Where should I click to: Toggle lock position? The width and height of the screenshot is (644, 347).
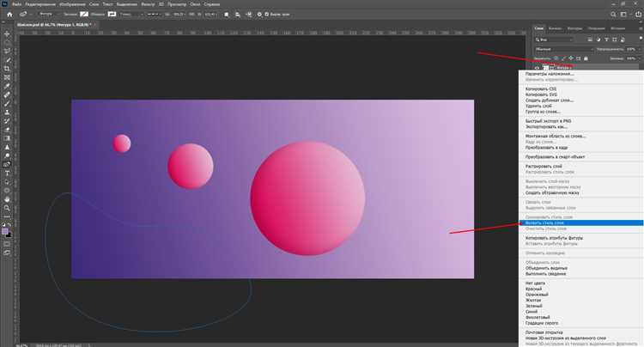[571, 58]
